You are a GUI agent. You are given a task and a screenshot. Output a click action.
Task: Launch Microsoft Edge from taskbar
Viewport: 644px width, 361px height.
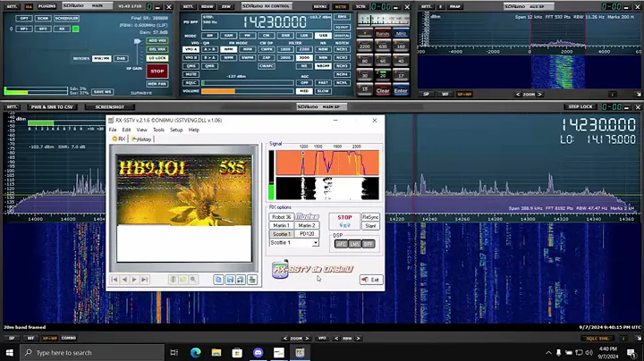(x=196, y=352)
